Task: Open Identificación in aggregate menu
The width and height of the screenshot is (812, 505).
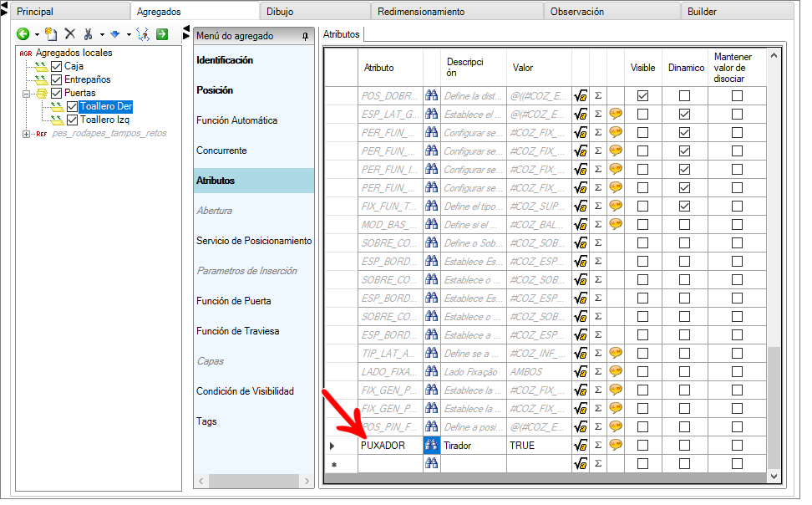Action: pos(225,60)
